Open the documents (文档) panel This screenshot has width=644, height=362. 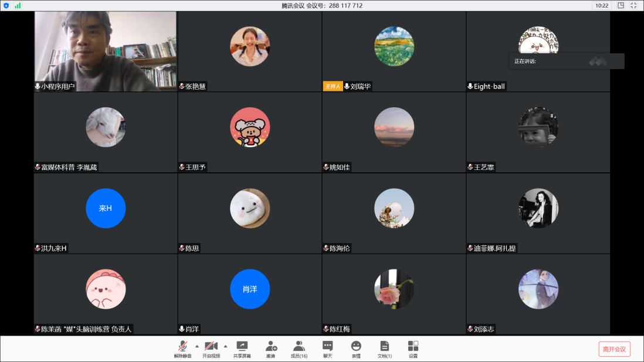pyautogui.click(x=385, y=348)
